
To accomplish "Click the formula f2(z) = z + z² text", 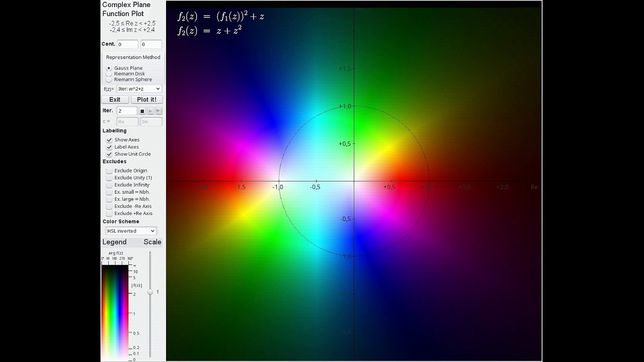I will tap(209, 30).
